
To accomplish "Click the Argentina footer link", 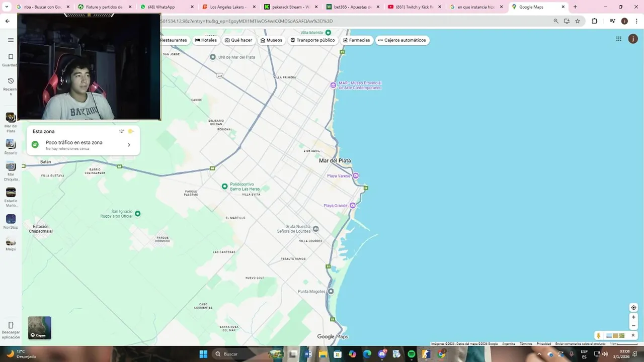I will 509,344.
